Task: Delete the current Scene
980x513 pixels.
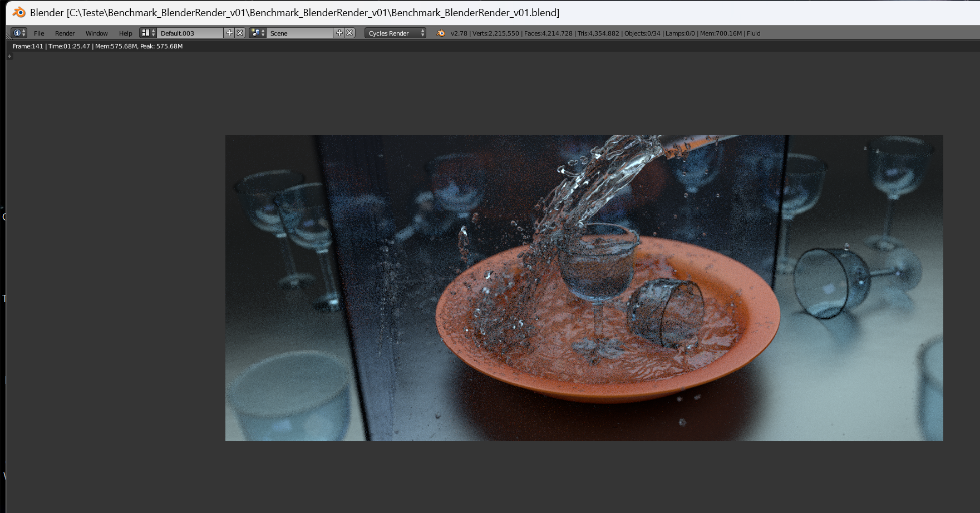Action: [x=350, y=33]
